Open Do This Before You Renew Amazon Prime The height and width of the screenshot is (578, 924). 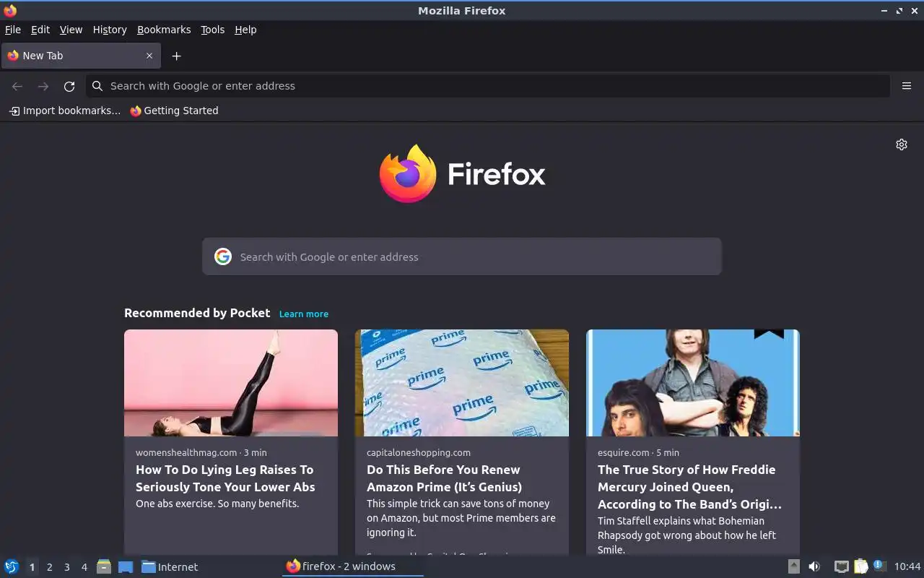[x=444, y=478]
